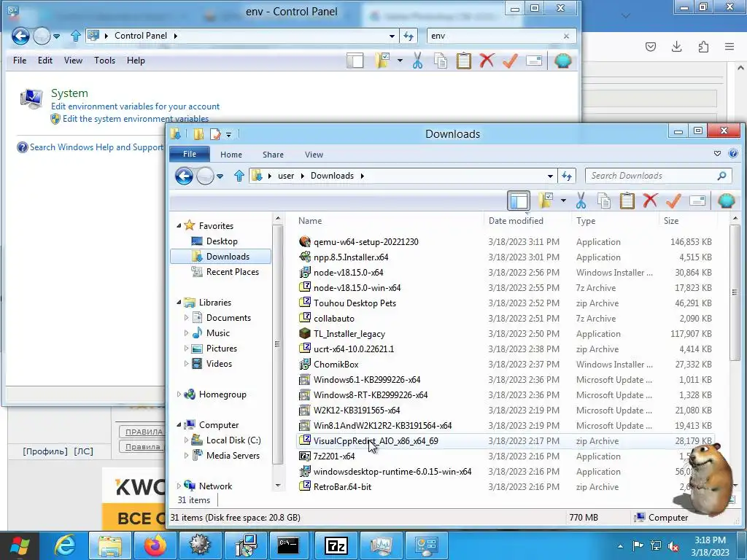The width and height of the screenshot is (747, 560).
Task: Open Edit menu in Control Panel
Action: pos(45,61)
